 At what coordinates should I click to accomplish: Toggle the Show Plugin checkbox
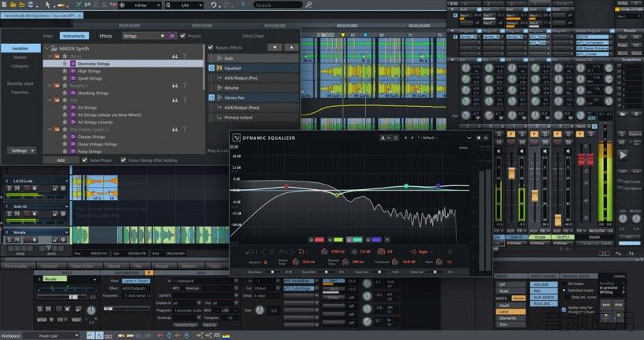coord(84,160)
